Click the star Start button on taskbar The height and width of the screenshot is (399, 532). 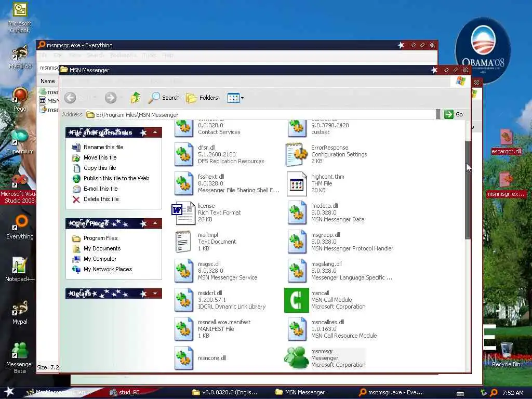pyautogui.click(x=9, y=392)
